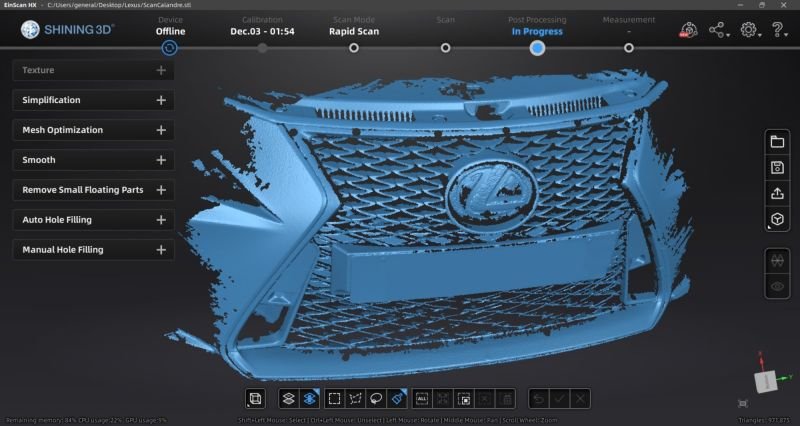Activate the brush selection tool
The image size is (800, 426).
pyautogui.click(x=399, y=398)
